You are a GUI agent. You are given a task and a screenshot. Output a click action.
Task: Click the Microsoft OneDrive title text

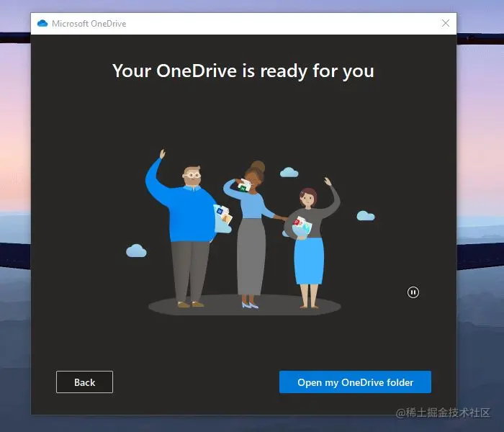coord(89,24)
